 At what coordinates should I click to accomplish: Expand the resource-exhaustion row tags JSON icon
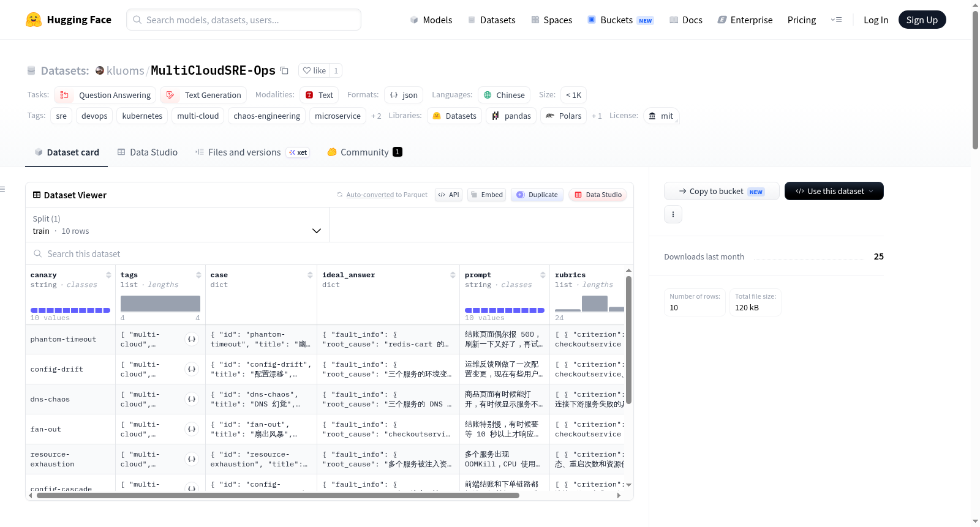point(192,459)
